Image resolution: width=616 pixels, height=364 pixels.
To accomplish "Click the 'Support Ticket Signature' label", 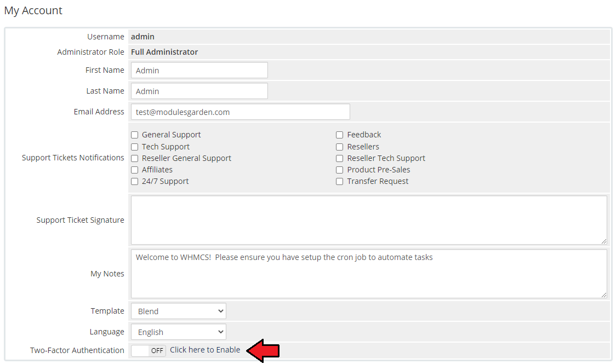I will (x=80, y=220).
